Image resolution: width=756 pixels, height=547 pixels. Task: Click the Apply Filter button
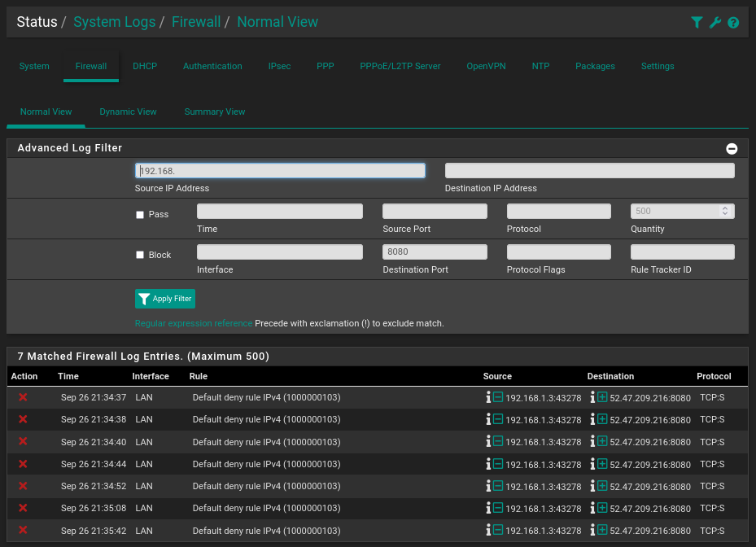coord(165,299)
